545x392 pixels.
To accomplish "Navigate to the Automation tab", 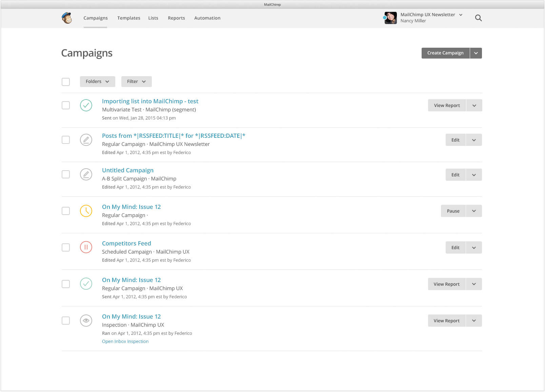I will coord(207,18).
